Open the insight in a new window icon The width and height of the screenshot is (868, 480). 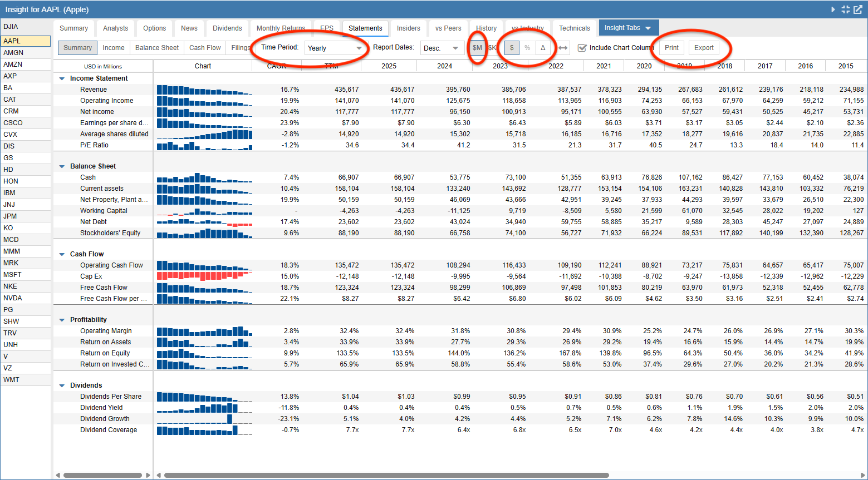[x=858, y=9]
